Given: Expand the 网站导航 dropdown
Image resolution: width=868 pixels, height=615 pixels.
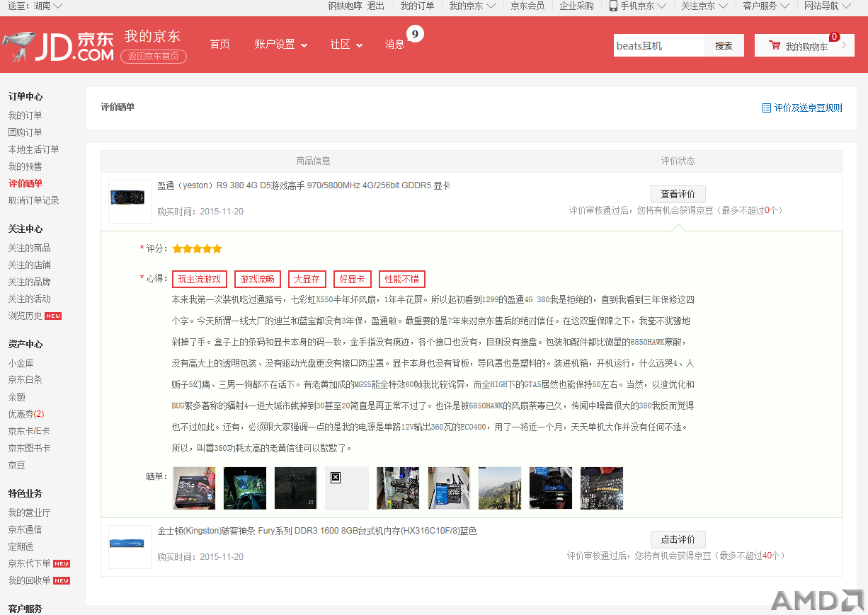Looking at the screenshot, I should [827, 6].
